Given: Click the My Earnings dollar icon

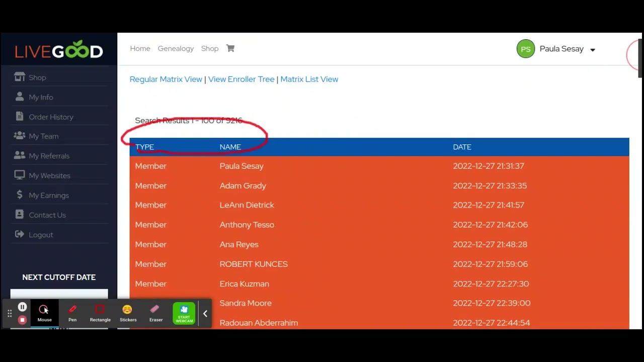Looking at the screenshot, I should click(x=20, y=195).
